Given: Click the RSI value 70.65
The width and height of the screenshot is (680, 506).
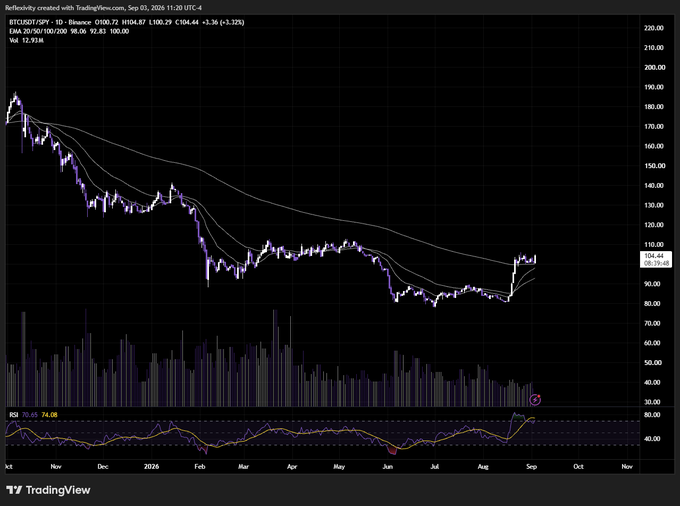Looking at the screenshot, I should tap(29, 415).
